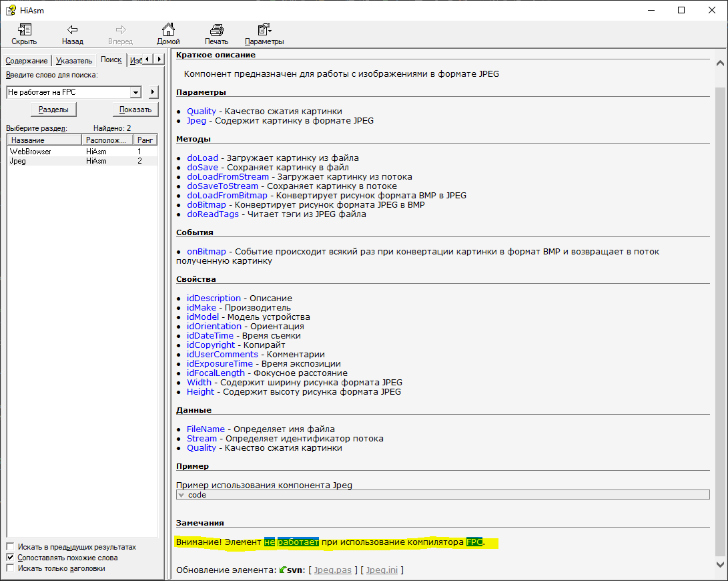The image size is (728, 581).
Task: Check Искать только заголовки option
Action: coord(10,568)
